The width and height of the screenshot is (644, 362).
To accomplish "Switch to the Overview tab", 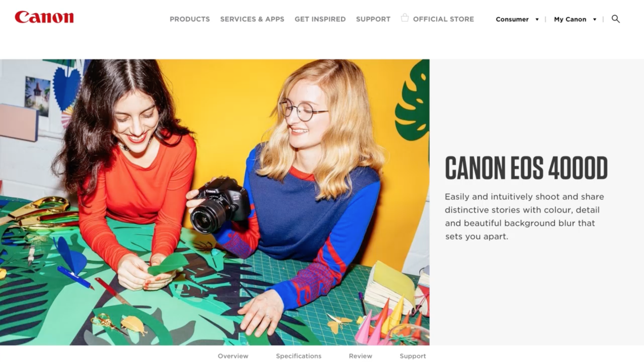I will click(x=233, y=356).
